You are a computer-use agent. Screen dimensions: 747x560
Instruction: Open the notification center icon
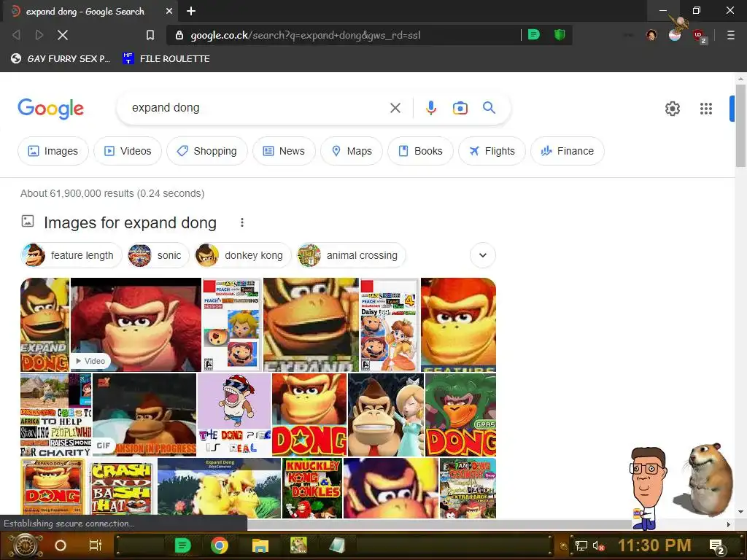716,546
